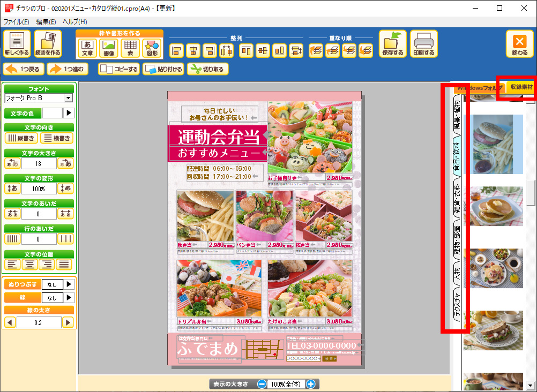Viewport: 537px width, 392px height.
Task: Increase the 文字の変形 scale
Action: pyautogui.click(x=65, y=189)
